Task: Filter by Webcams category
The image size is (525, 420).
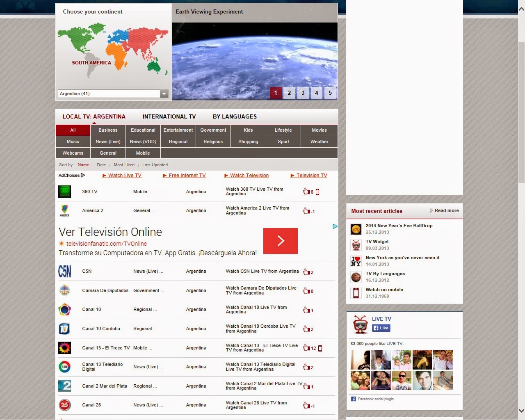Action: 73,153
